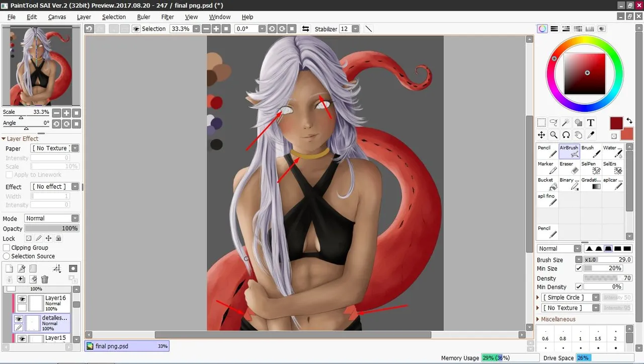
Task: Swap foreground and background colors
Action: pyautogui.click(x=629, y=121)
